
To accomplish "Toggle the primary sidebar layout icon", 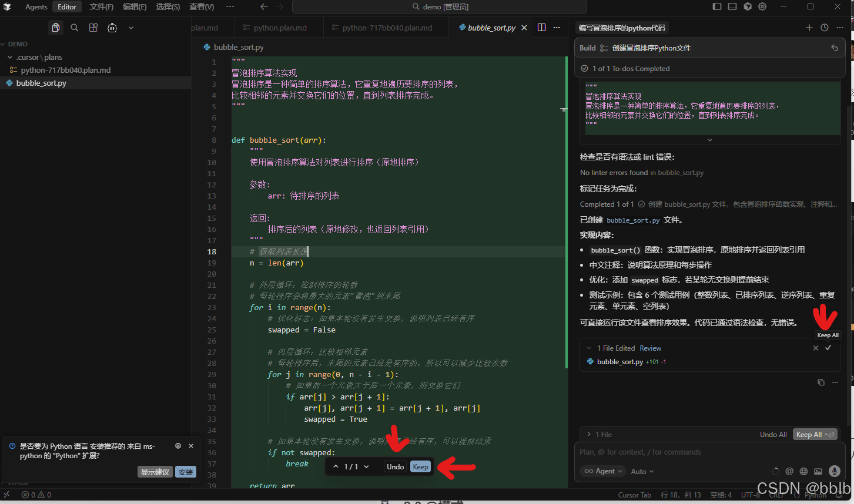I will click(717, 6).
